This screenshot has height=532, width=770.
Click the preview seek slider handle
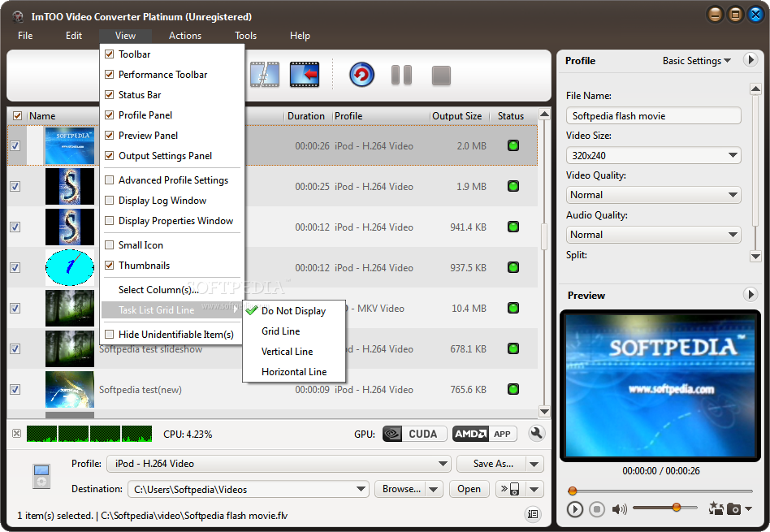[572, 491]
